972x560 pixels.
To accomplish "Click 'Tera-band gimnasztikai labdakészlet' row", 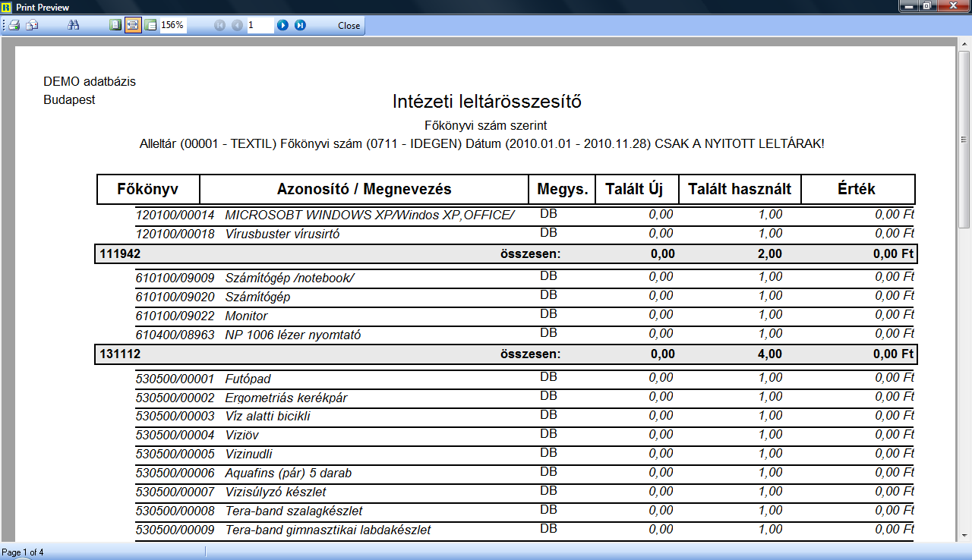I will click(x=525, y=530).
